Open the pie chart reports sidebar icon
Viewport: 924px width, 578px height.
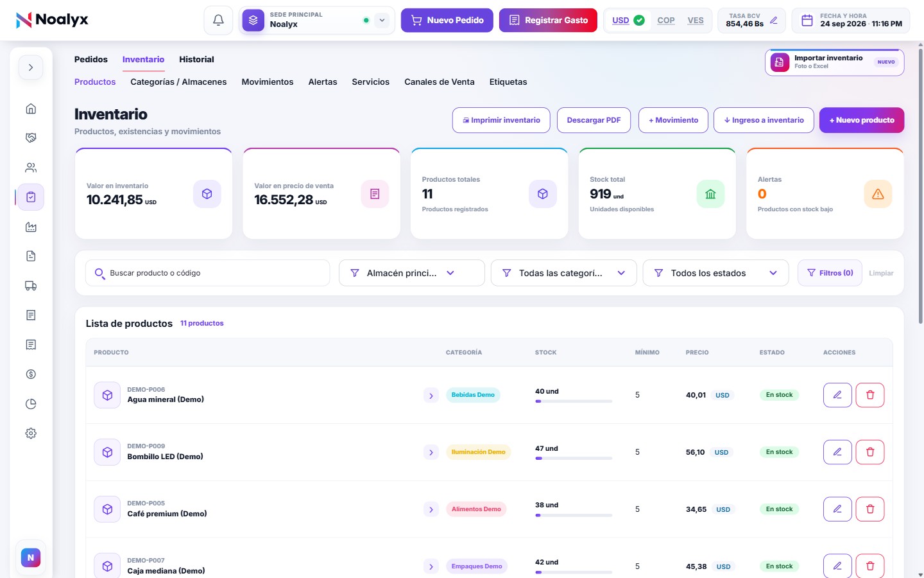31,404
